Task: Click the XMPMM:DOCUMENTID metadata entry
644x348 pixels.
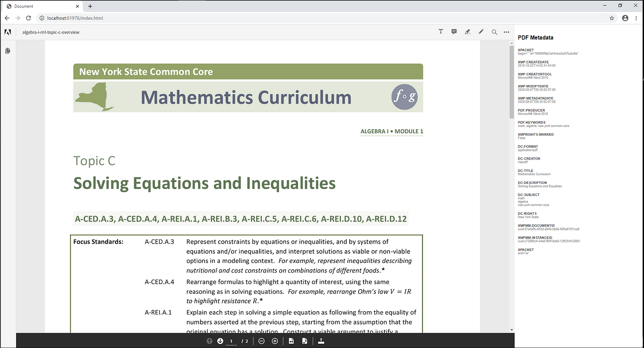Action: click(548, 227)
